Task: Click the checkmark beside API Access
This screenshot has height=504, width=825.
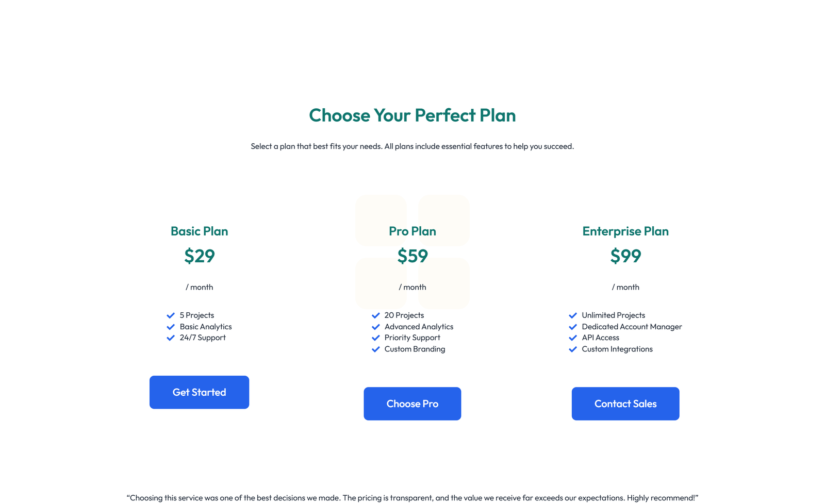Action: click(573, 338)
